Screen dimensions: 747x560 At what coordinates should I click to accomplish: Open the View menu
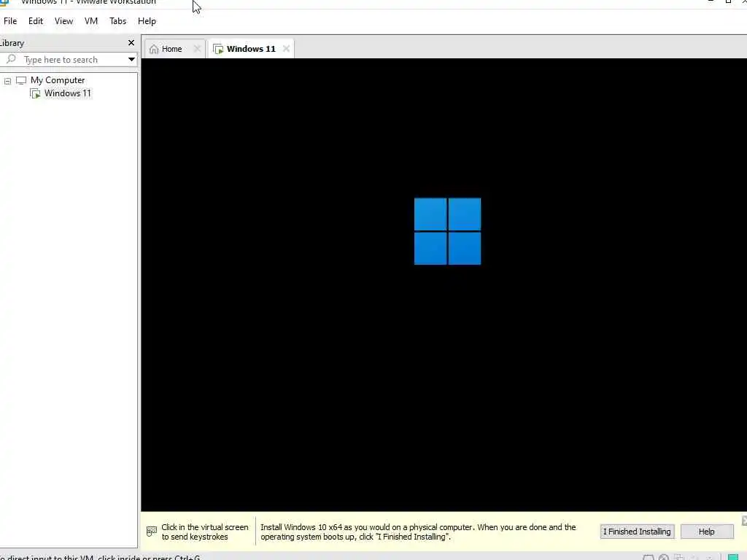pos(63,21)
